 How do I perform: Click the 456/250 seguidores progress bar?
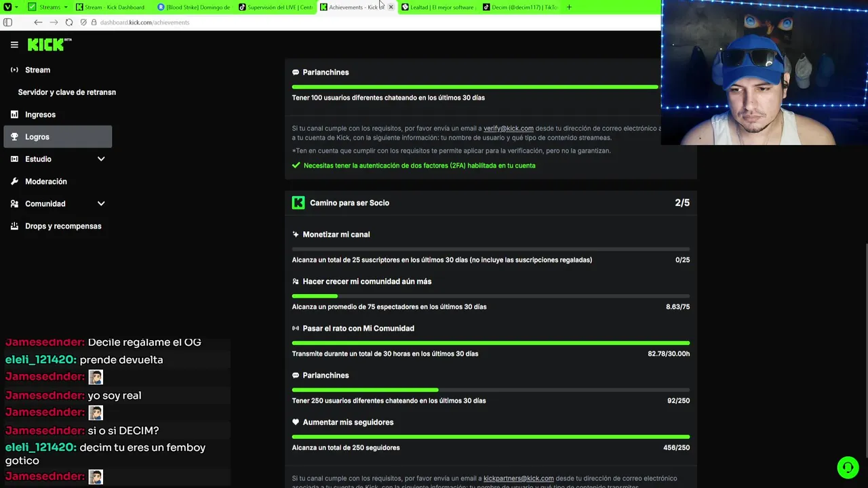click(491, 436)
